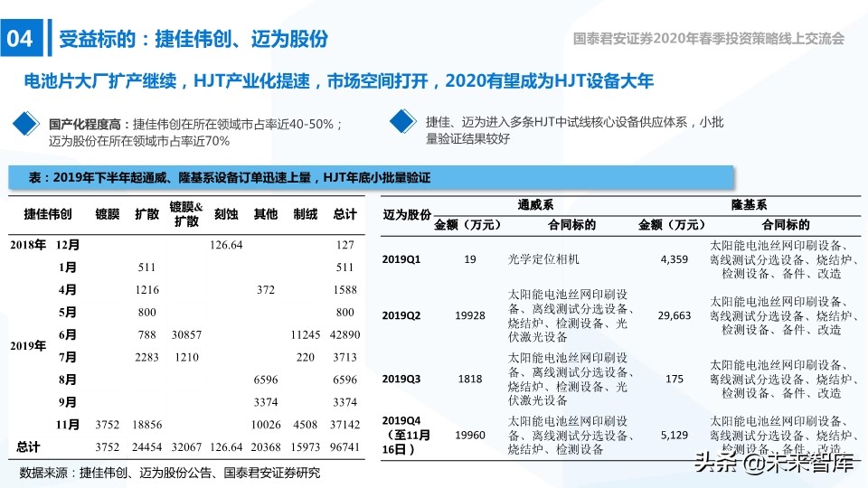Image resolution: width=868 pixels, height=488 pixels.
Task: Select the value '1216' in the 4月 row
Action: click(146, 289)
